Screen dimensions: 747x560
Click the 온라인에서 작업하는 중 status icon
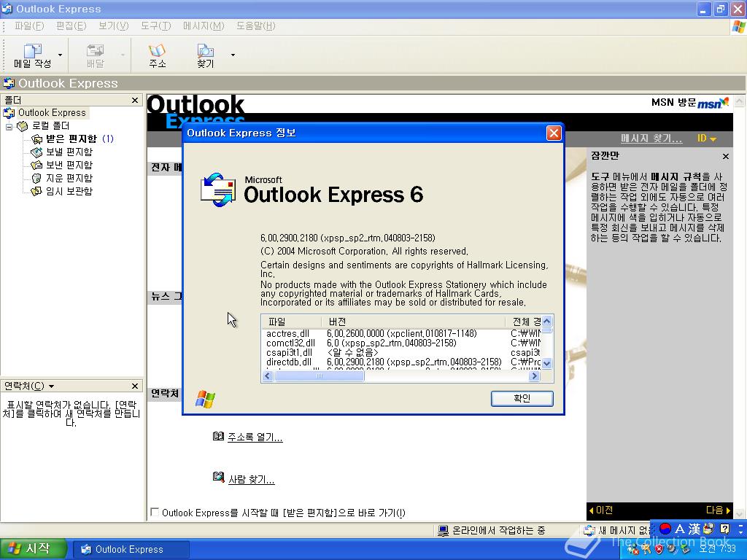point(443,531)
